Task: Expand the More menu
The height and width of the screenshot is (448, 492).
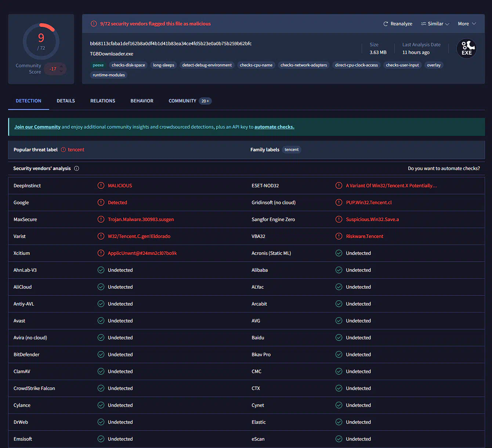Action: 467,24
